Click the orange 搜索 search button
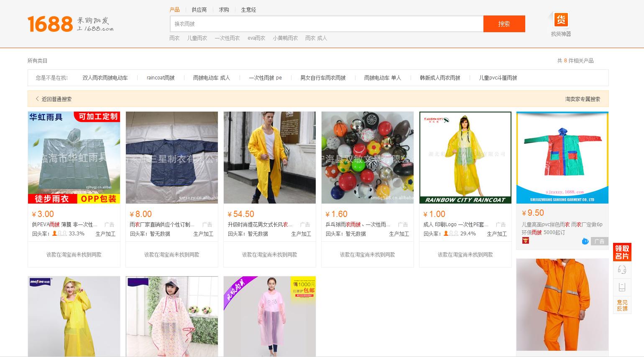 tap(504, 24)
